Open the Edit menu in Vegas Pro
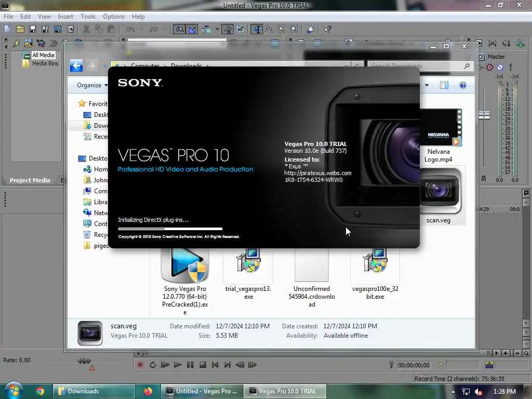Screen dimensions: 532x399 25,16
